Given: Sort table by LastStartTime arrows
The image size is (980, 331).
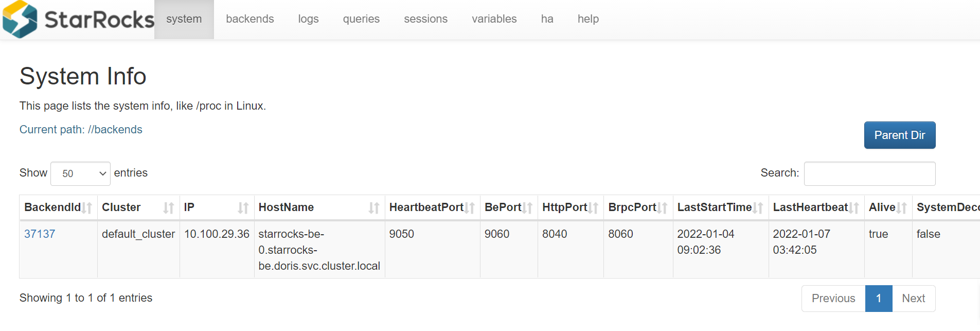Looking at the screenshot, I should click(758, 208).
